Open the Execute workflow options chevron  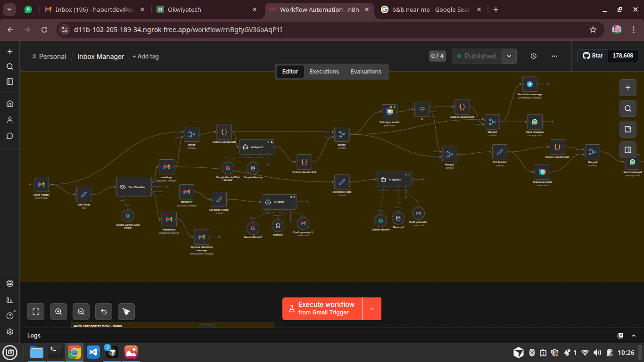pos(371,309)
